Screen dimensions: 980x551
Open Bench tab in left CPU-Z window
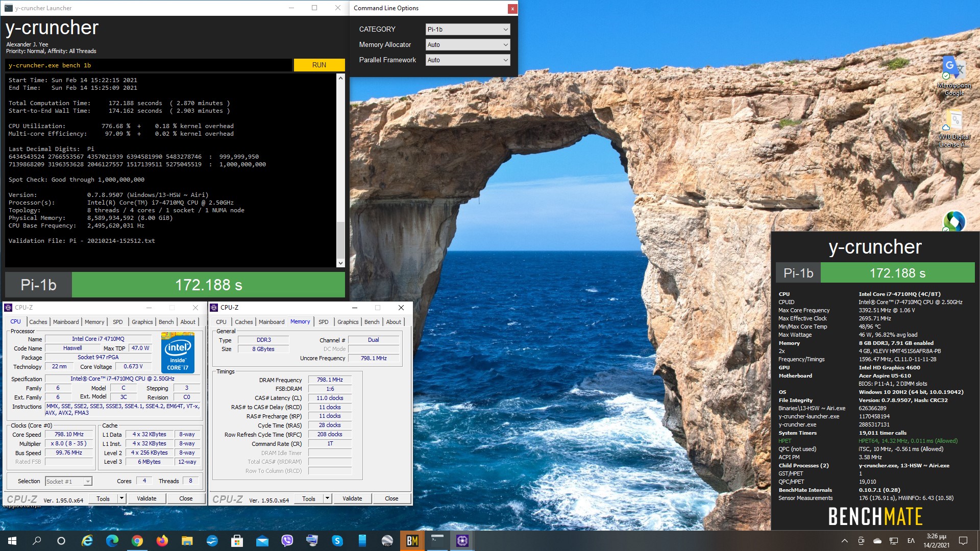tap(166, 322)
